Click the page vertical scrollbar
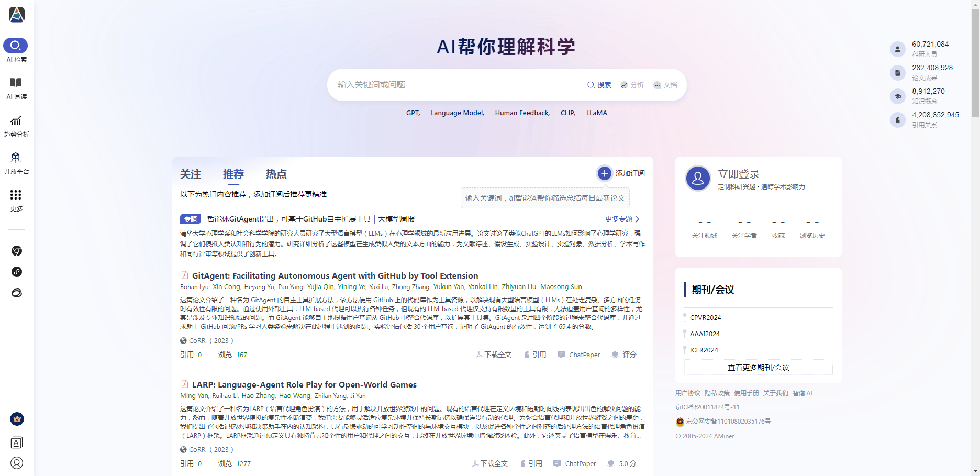 pyautogui.click(x=975, y=63)
